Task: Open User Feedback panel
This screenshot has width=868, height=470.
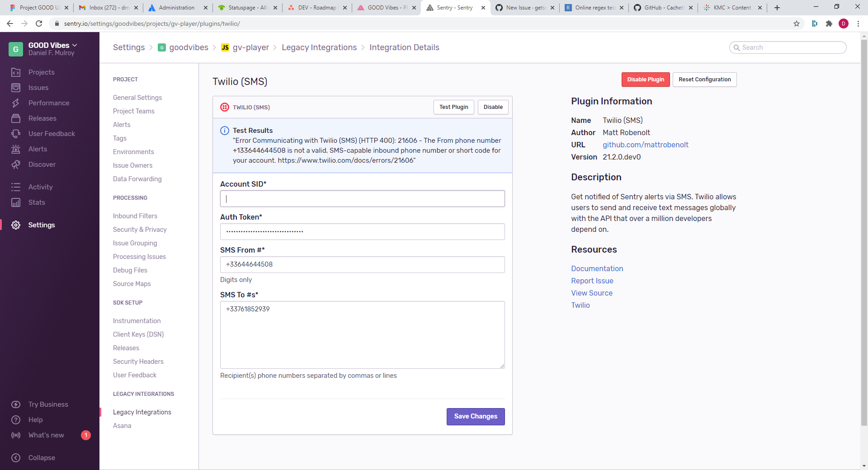Action: tap(16, 133)
